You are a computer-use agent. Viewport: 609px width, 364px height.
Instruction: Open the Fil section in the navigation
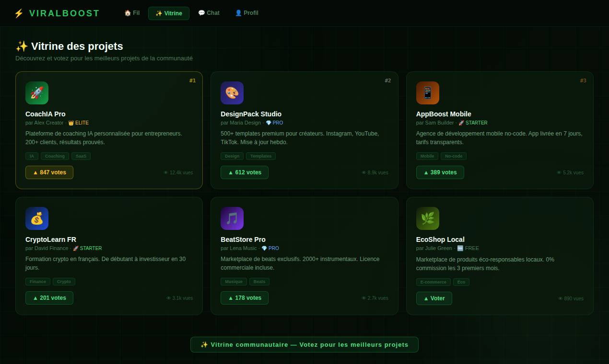132,13
